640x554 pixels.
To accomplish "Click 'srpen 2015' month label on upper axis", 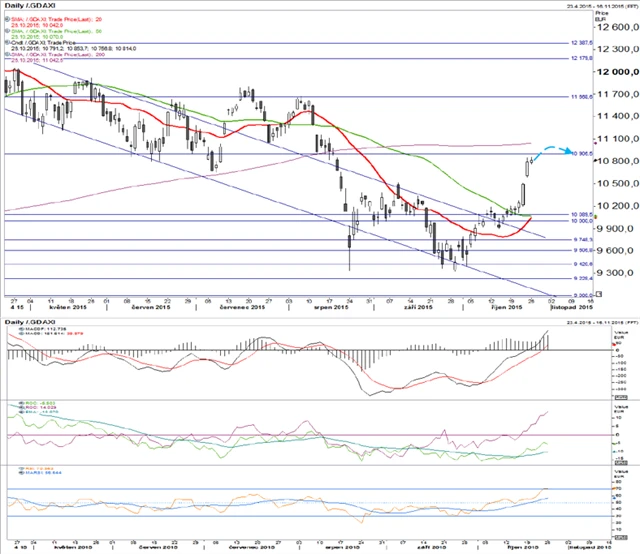I will tap(331, 307).
